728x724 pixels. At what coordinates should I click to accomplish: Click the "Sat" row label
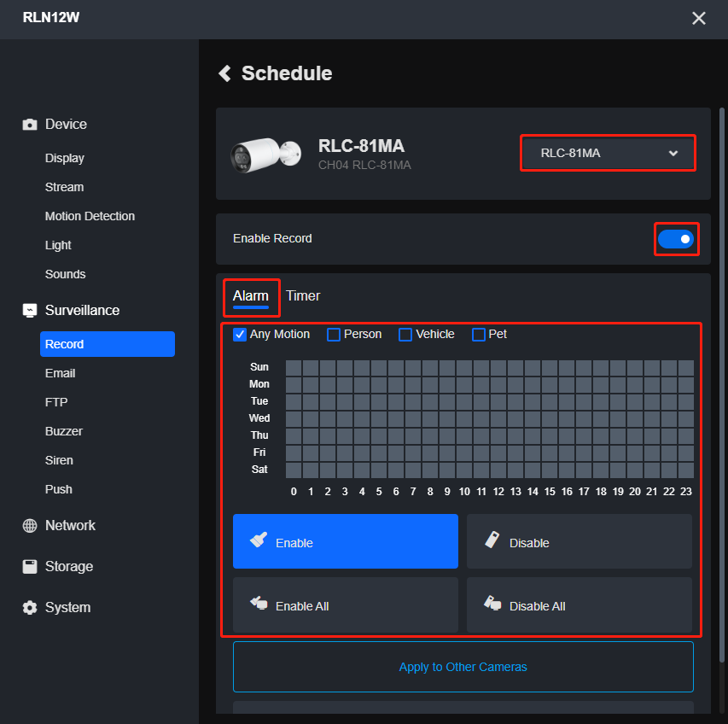pyautogui.click(x=259, y=470)
